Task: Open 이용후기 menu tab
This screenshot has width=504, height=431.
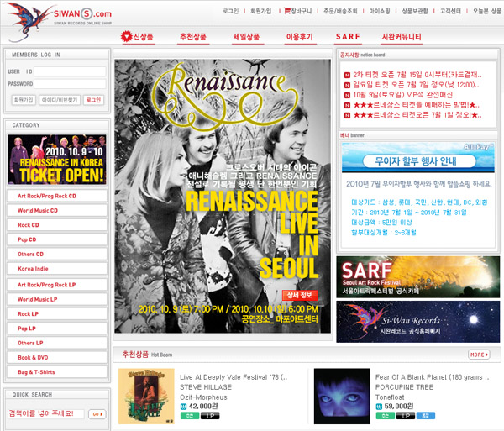Action: tap(300, 37)
